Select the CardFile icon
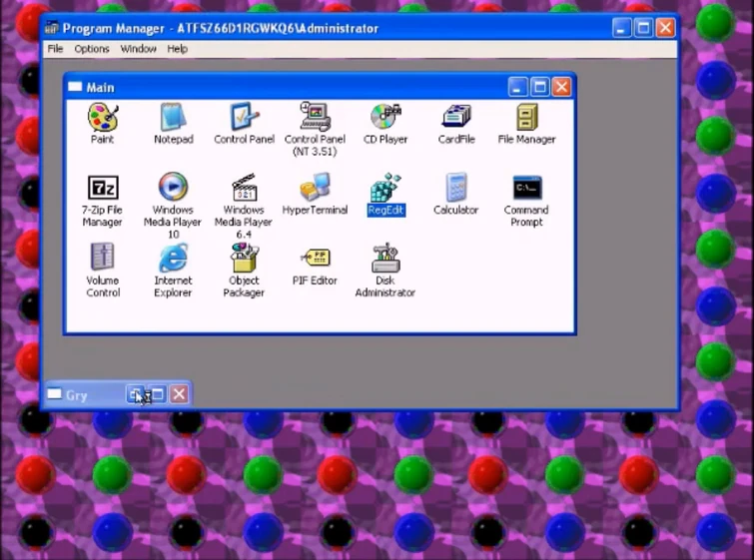The image size is (754, 560). point(456,117)
